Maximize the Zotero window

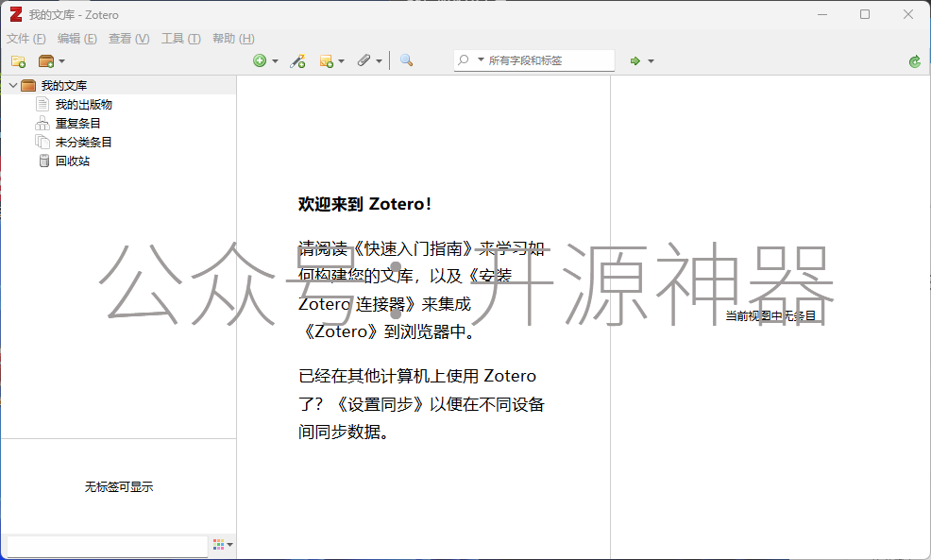(865, 14)
